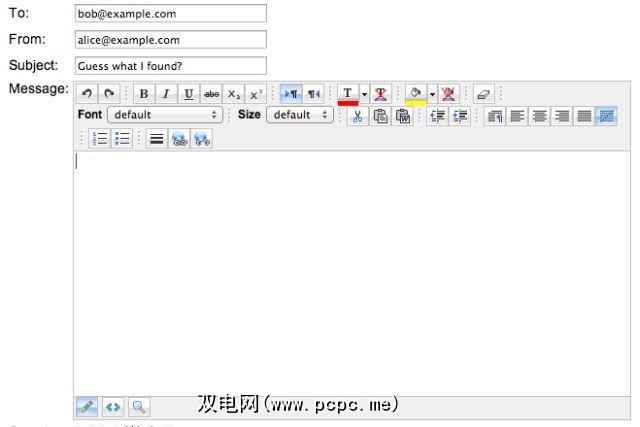The width and height of the screenshot is (640, 427).
Task: Apply red text color button
Action: point(348,95)
